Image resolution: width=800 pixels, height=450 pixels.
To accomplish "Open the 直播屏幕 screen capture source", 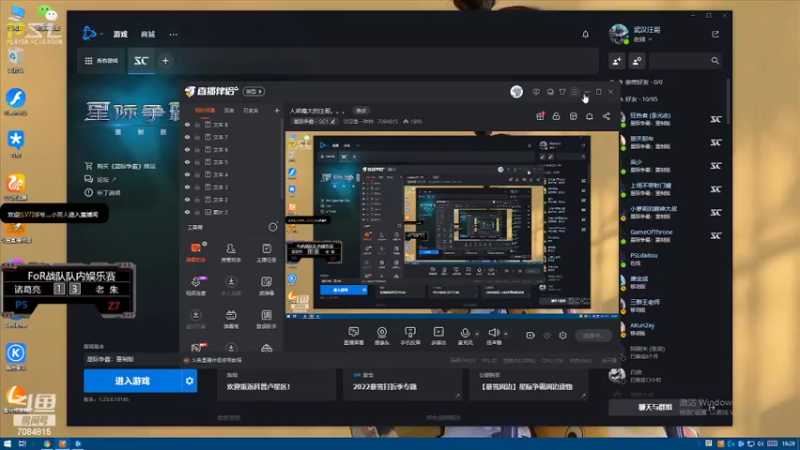I will coord(354,335).
